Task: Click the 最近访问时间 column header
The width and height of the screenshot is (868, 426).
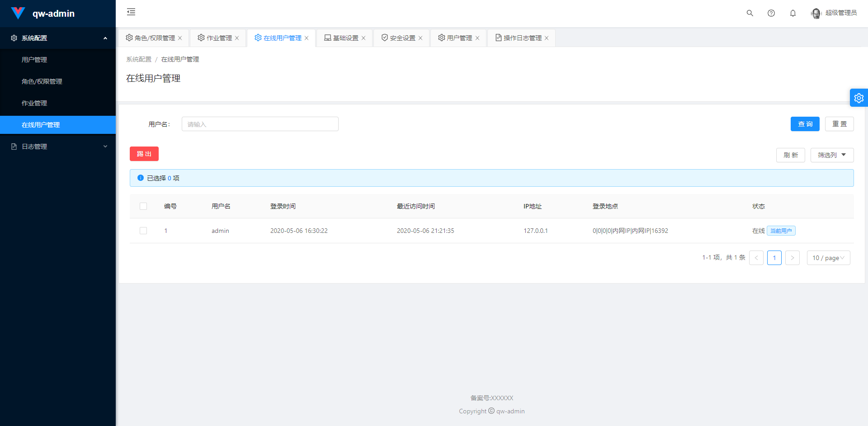Action: pos(416,206)
